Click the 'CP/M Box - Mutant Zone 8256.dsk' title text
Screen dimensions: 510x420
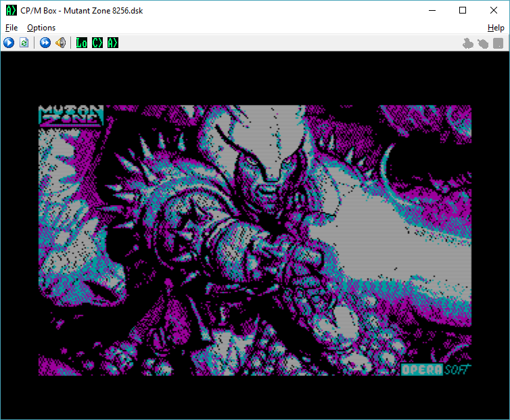pyautogui.click(x=82, y=11)
